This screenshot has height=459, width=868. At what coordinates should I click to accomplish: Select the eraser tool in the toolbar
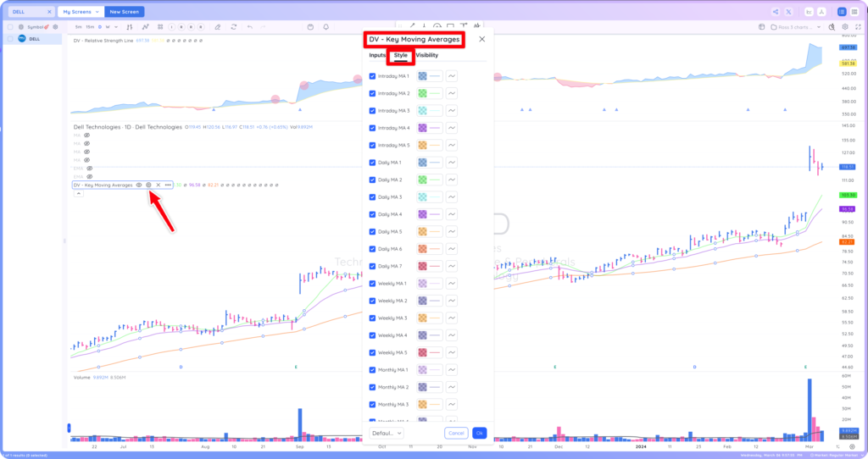click(x=218, y=27)
